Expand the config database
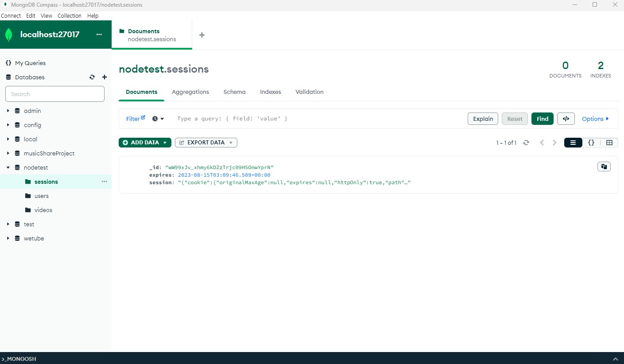 coord(8,125)
